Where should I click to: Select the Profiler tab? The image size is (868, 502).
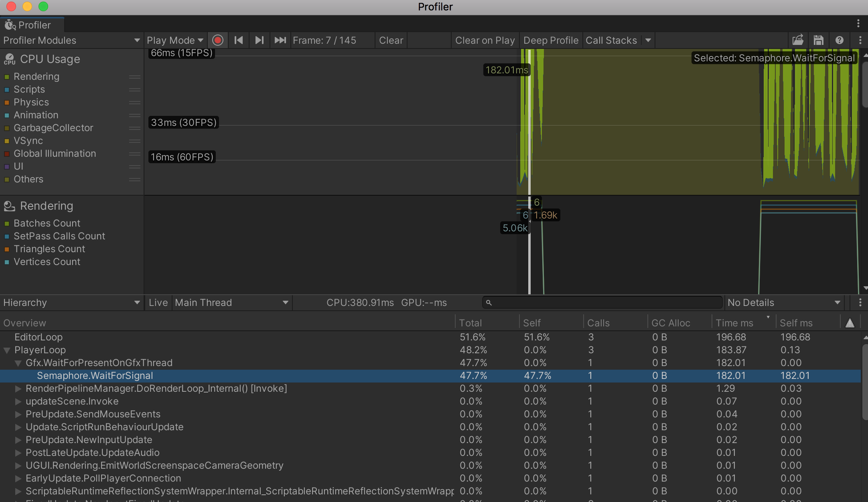tap(32, 25)
